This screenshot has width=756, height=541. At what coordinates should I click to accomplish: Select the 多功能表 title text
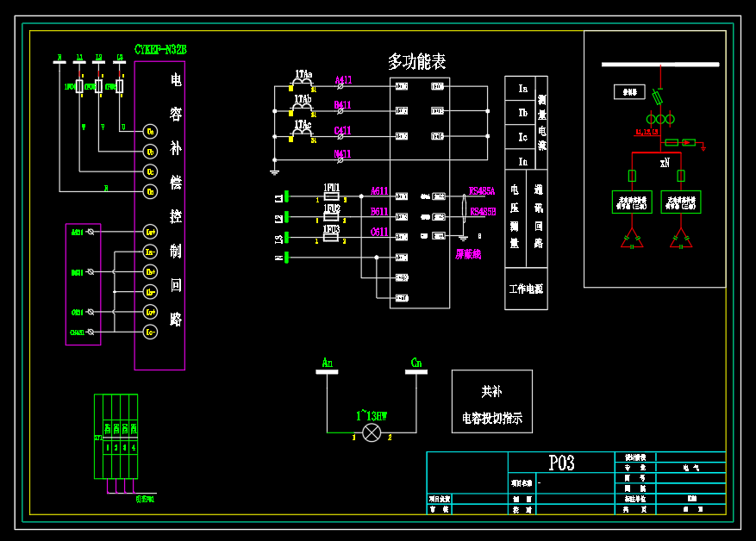click(x=417, y=62)
